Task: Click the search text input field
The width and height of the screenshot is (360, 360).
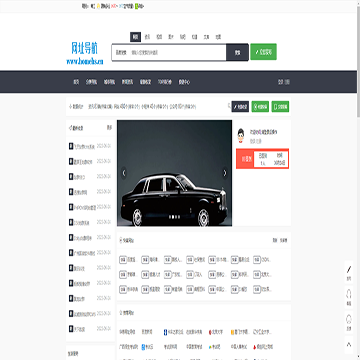Action: click(178, 52)
